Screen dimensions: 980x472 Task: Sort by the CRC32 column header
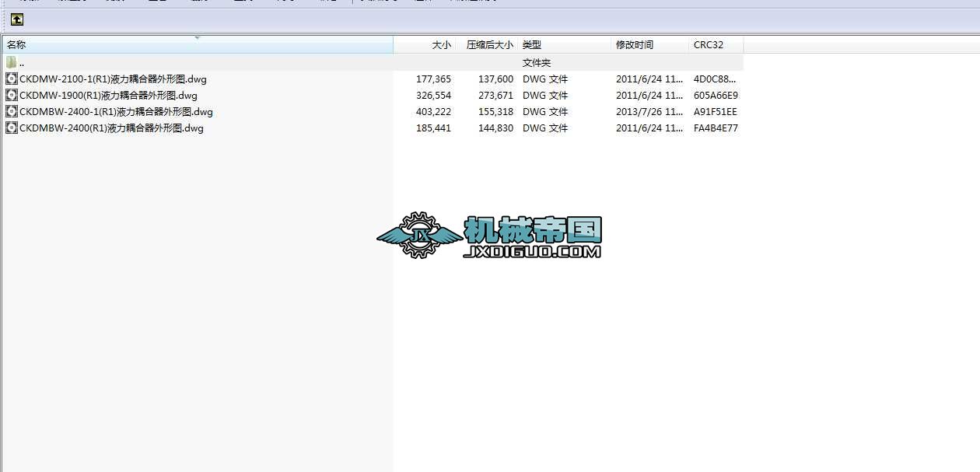(x=716, y=45)
